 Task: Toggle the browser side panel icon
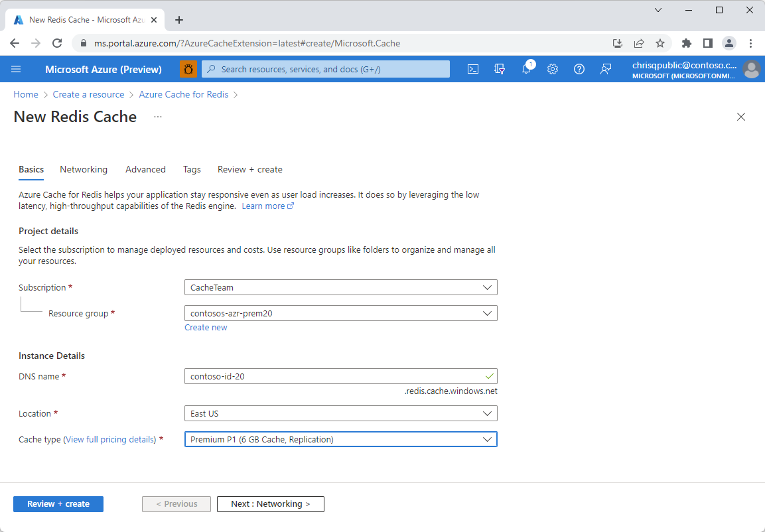(x=708, y=43)
